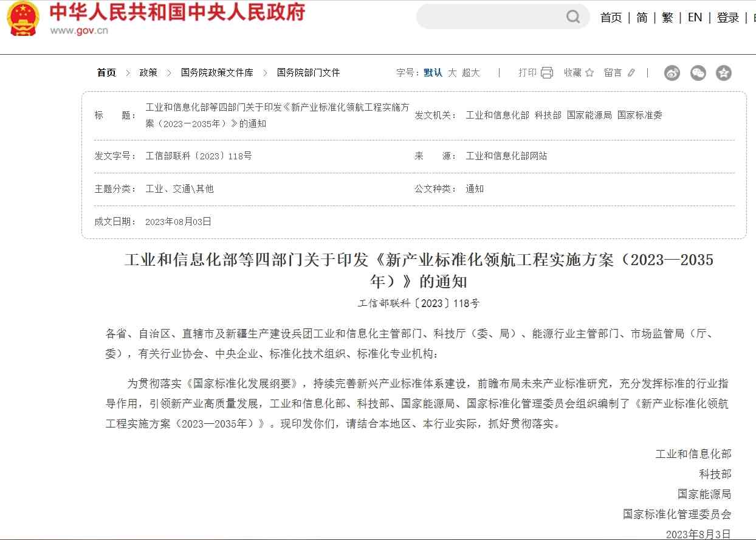Click the printer icon to print
Viewport: 756px width, 540px height.
pos(547,73)
